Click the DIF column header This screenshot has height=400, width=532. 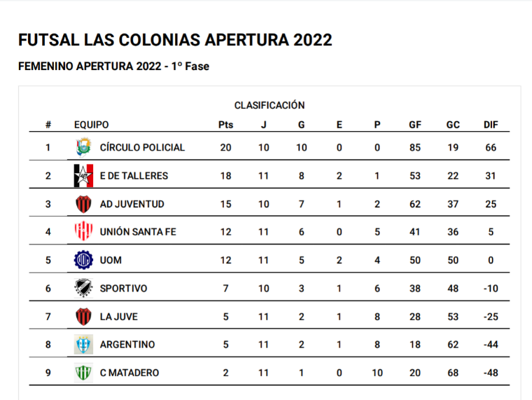tap(491, 125)
